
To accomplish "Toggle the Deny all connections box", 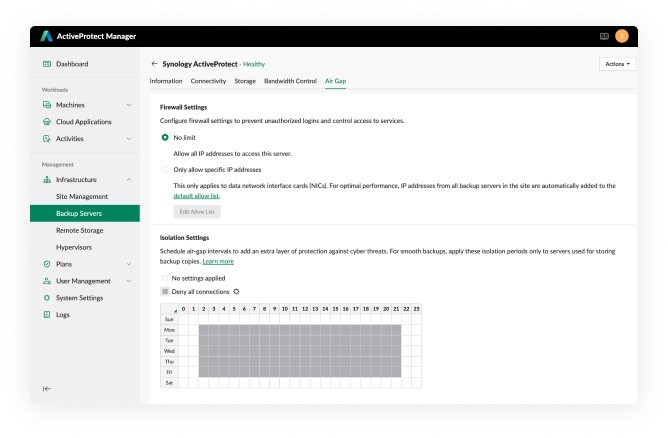I will 165,291.
